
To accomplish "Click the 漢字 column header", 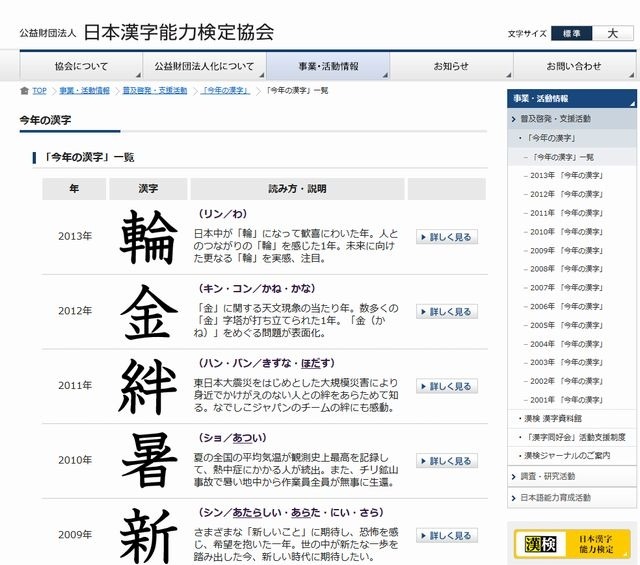I will coord(148,189).
